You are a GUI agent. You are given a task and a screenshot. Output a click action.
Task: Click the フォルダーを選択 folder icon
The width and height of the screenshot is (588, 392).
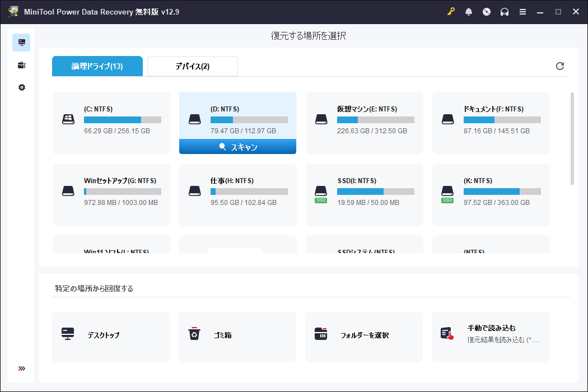click(x=321, y=334)
